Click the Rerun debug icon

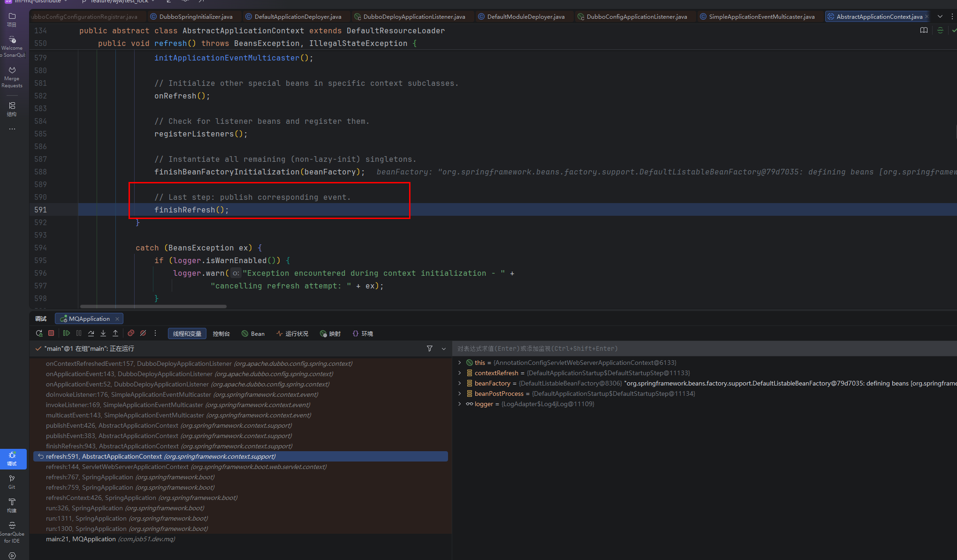39,333
